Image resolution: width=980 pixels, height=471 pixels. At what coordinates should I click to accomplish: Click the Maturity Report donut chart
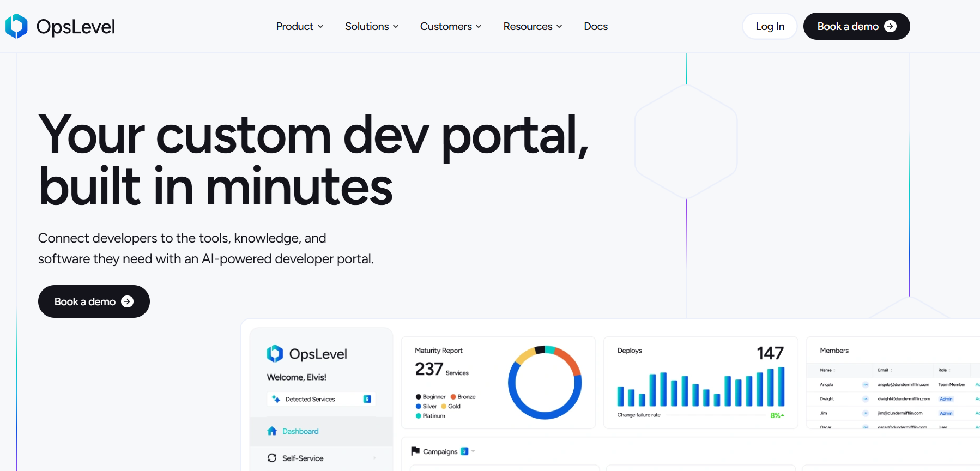(x=545, y=382)
